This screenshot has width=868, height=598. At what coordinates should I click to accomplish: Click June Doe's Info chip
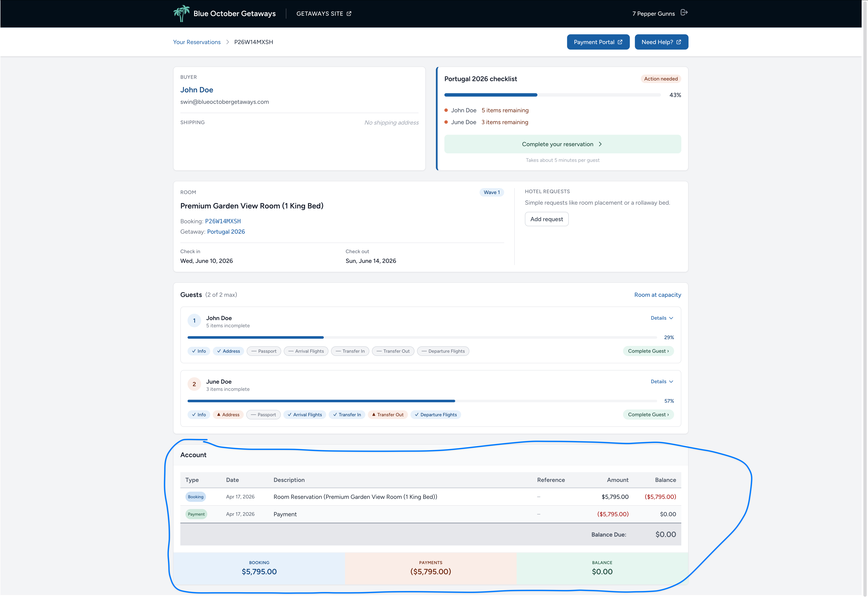coord(199,415)
